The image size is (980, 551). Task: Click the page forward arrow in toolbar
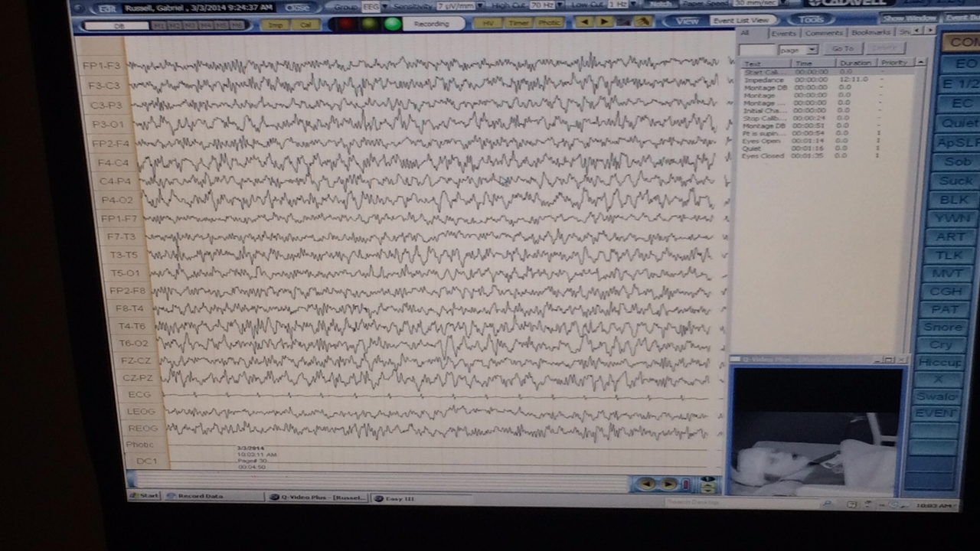coord(605,22)
